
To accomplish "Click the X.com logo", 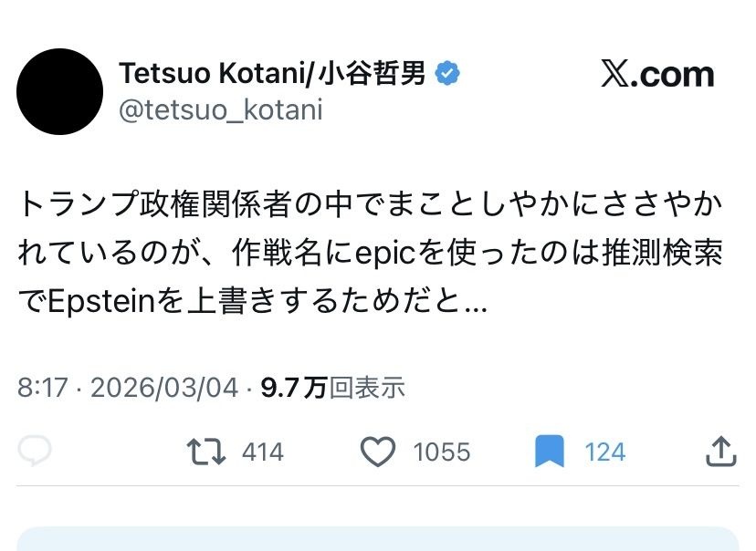I will (657, 75).
